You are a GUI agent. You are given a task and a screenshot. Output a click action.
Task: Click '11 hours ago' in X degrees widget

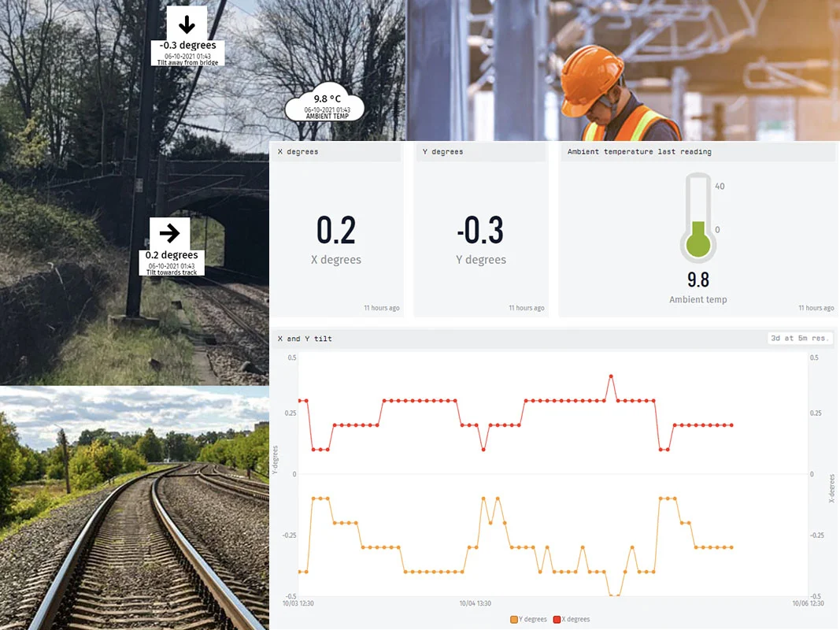pos(382,308)
